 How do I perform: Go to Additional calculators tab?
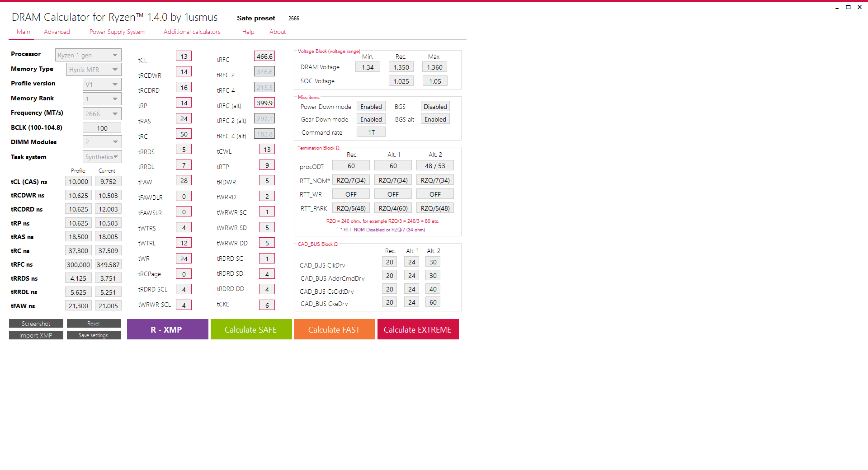point(192,32)
